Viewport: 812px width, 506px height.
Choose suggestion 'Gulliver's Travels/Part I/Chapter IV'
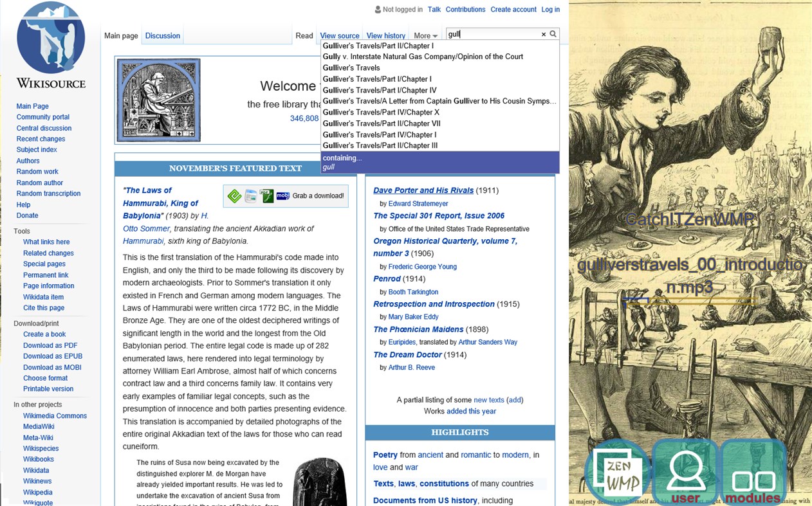click(440, 90)
